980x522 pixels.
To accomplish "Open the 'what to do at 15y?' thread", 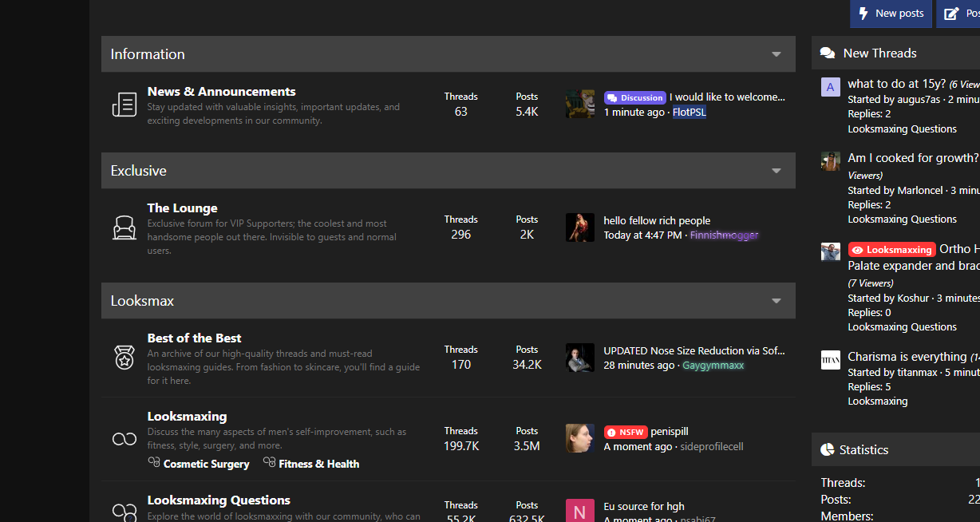I will click(896, 84).
